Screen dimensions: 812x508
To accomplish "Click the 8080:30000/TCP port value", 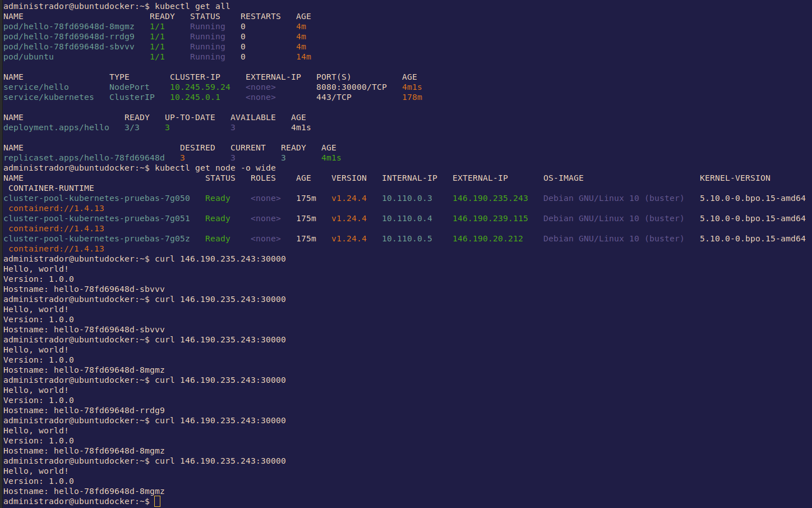I will pyautogui.click(x=351, y=87).
